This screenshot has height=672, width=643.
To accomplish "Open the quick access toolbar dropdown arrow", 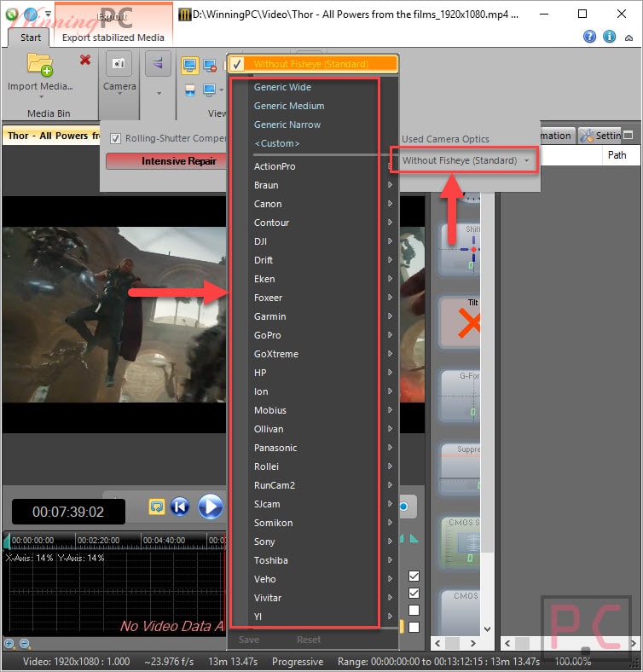I will 48,14.
